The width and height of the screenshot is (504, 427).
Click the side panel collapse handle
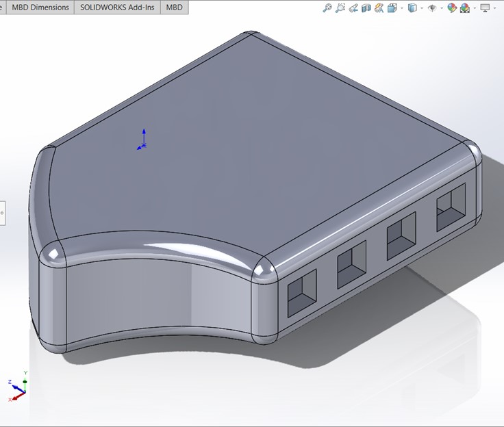[x=2, y=213]
